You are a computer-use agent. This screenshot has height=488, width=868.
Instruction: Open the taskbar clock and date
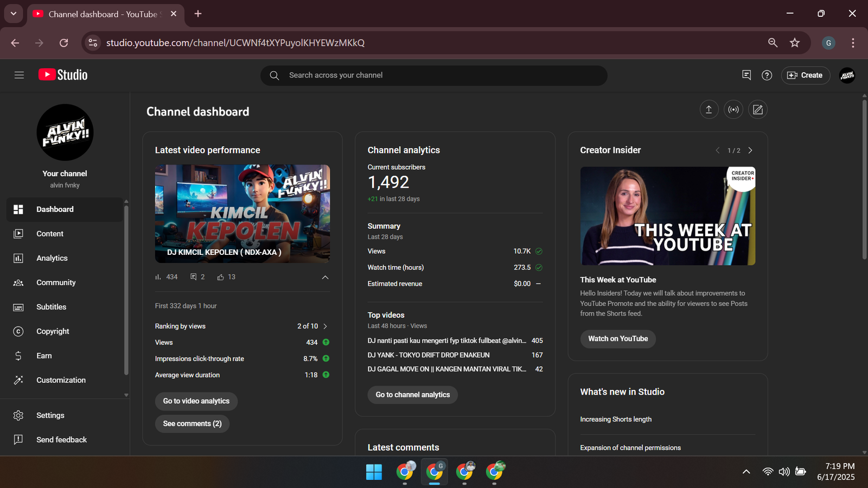[x=836, y=472]
